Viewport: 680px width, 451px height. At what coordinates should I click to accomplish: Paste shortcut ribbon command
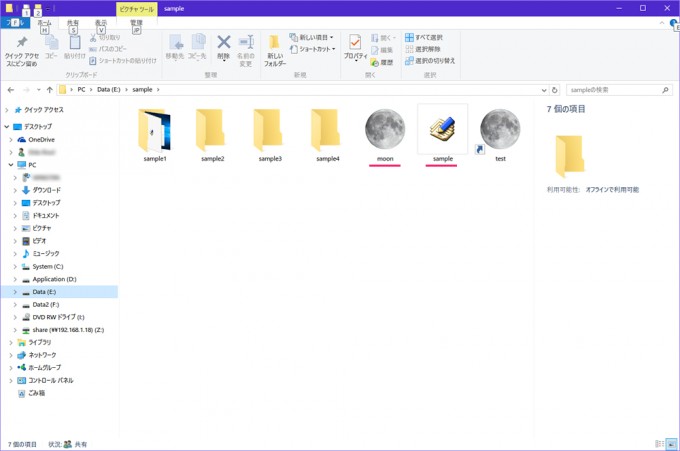tap(123, 61)
